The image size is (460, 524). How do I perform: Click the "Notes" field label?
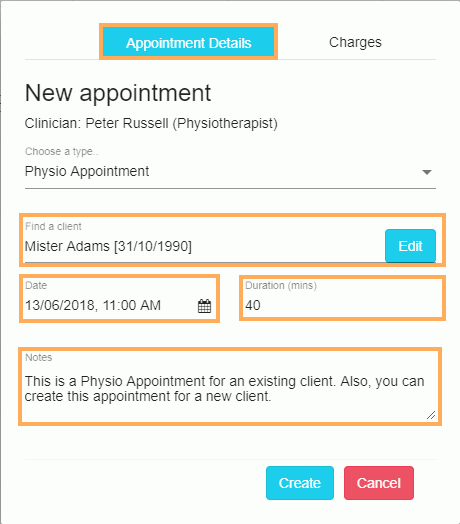click(39, 357)
